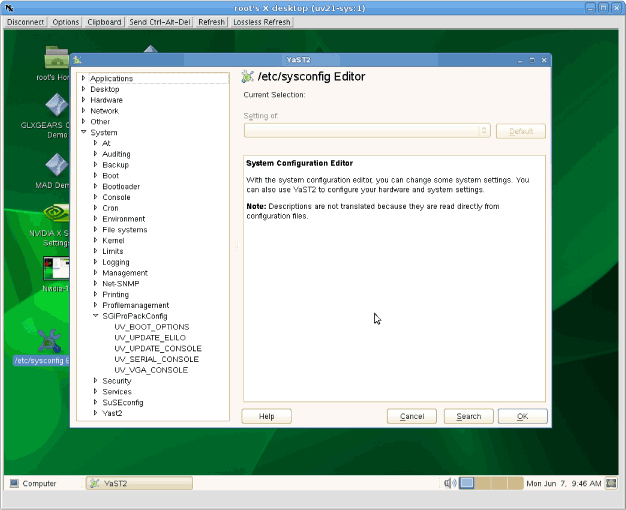Click the VNC viewer icon in top title bar
The image size is (626, 510).
click(x=9, y=8)
